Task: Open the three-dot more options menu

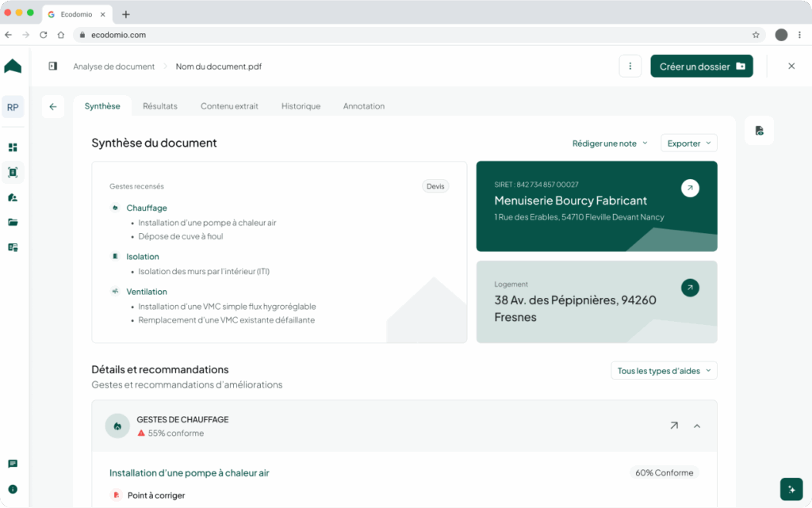Action: pyautogui.click(x=630, y=67)
